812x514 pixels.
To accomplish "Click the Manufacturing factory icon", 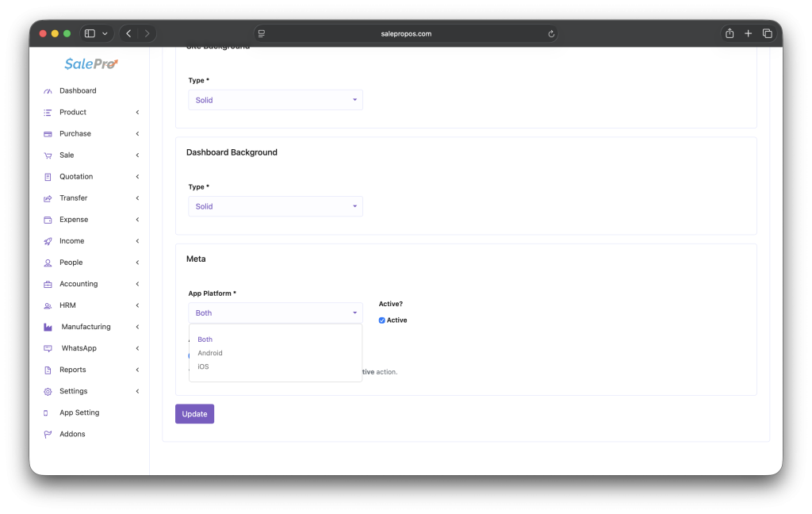I will tap(48, 327).
